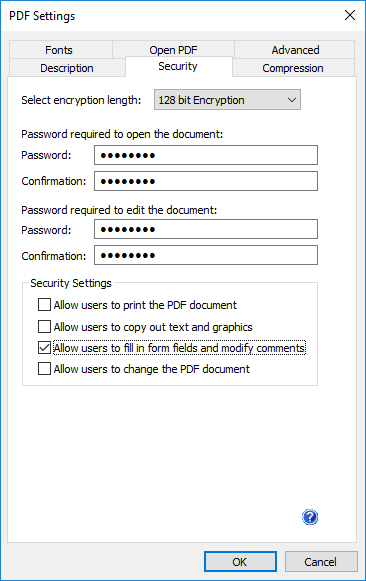Go to the Advanced tab
The width and height of the screenshot is (366, 581).
[295, 50]
